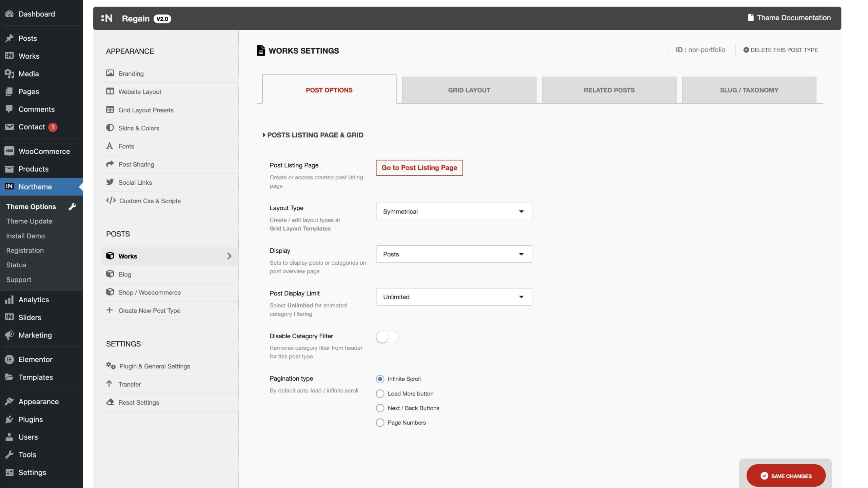Open Support submenu item

[x=19, y=280]
